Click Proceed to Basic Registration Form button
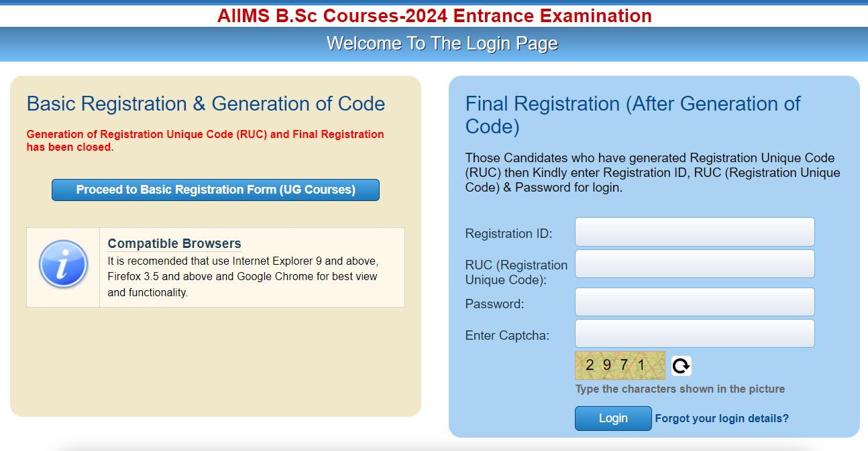The image size is (868, 451). point(215,190)
